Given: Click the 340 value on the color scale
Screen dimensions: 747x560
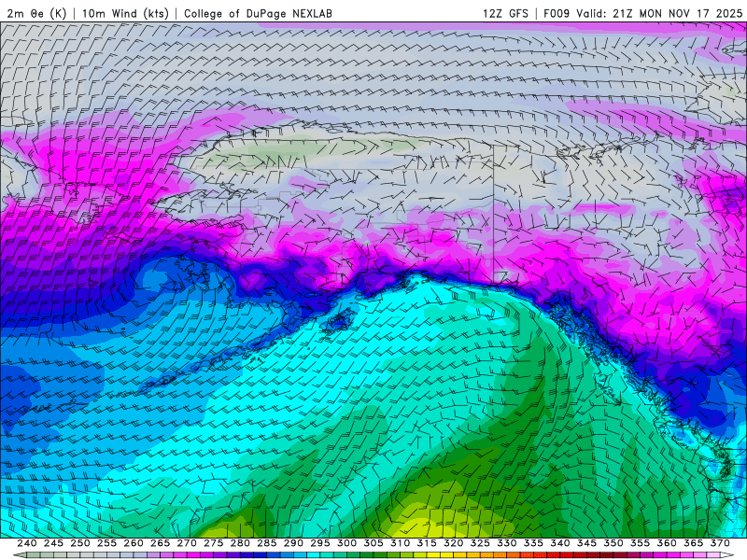Looking at the screenshot, I should coord(560,543).
